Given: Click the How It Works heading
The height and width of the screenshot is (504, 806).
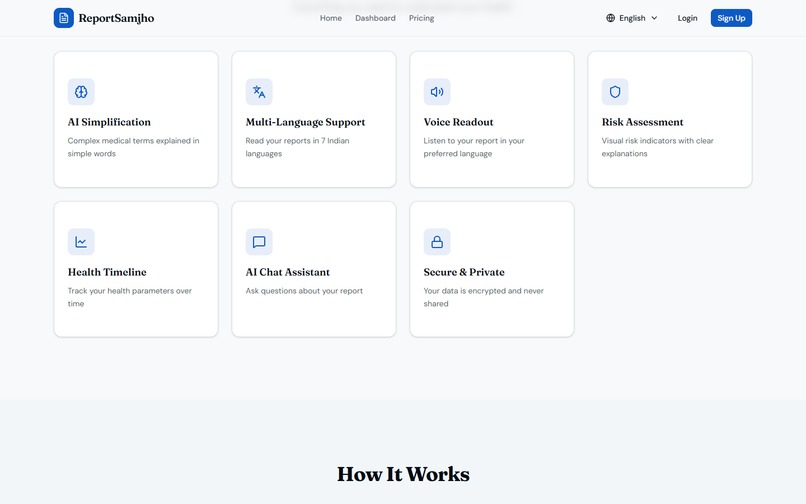Looking at the screenshot, I should pyautogui.click(x=404, y=474).
